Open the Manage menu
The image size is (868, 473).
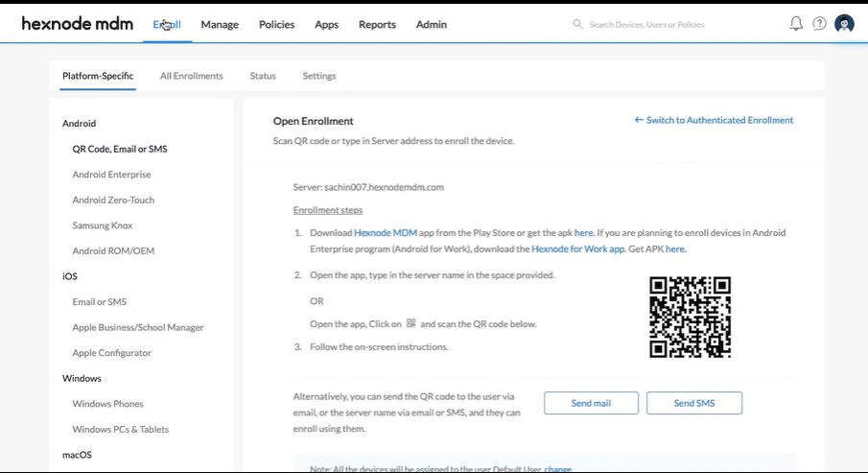[x=220, y=24]
